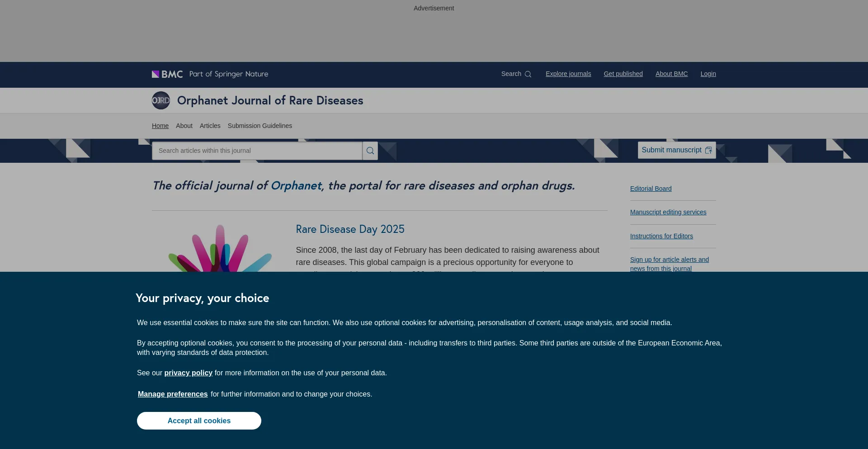The height and width of the screenshot is (449, 868).
Task: Click the OJRD journal logo icon
Action: [x=161, y=100]
